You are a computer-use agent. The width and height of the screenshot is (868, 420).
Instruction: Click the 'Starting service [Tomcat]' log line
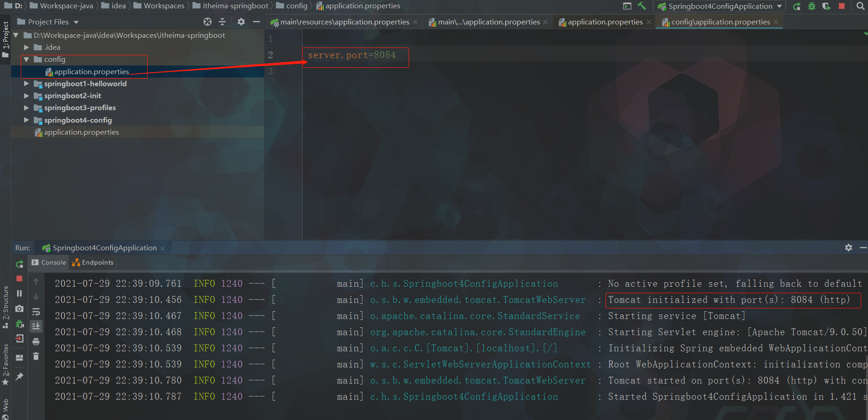(x=677, y=316)
